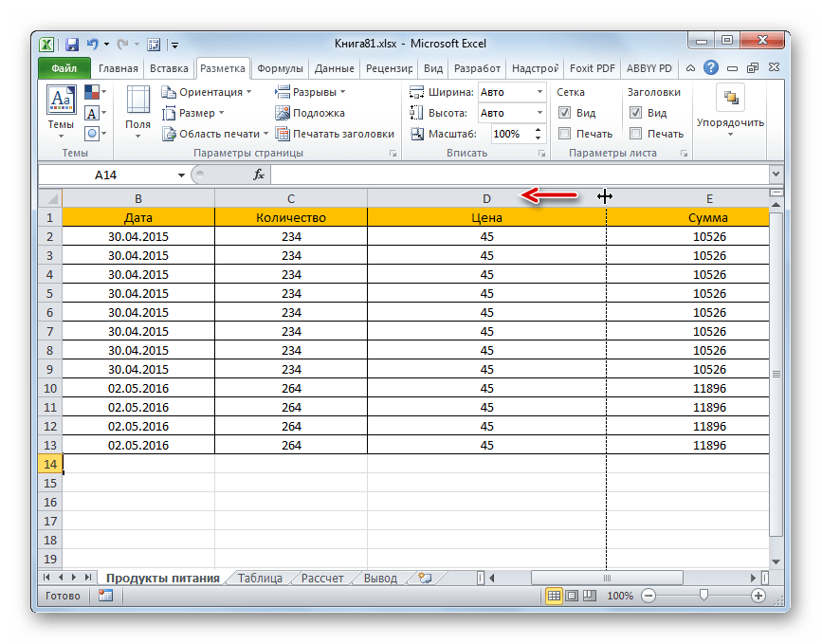Click the theme fonts icon

pos(92,111)
